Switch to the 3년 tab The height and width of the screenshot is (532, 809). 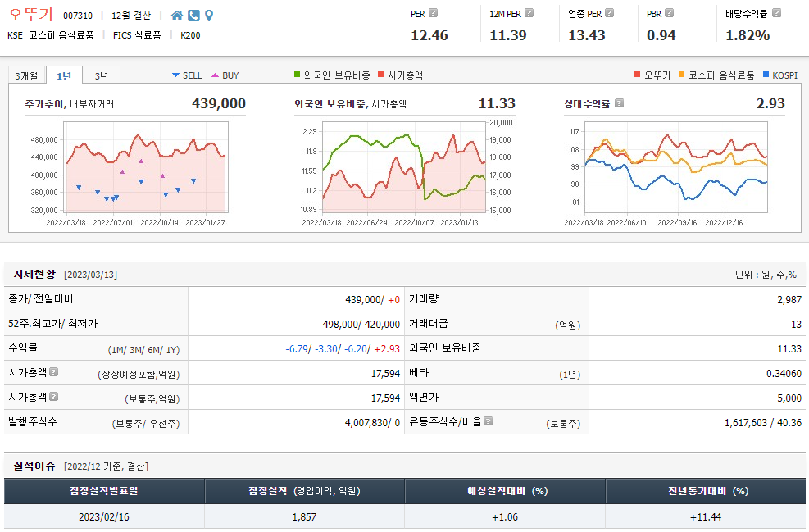click(x=102, y=76)
